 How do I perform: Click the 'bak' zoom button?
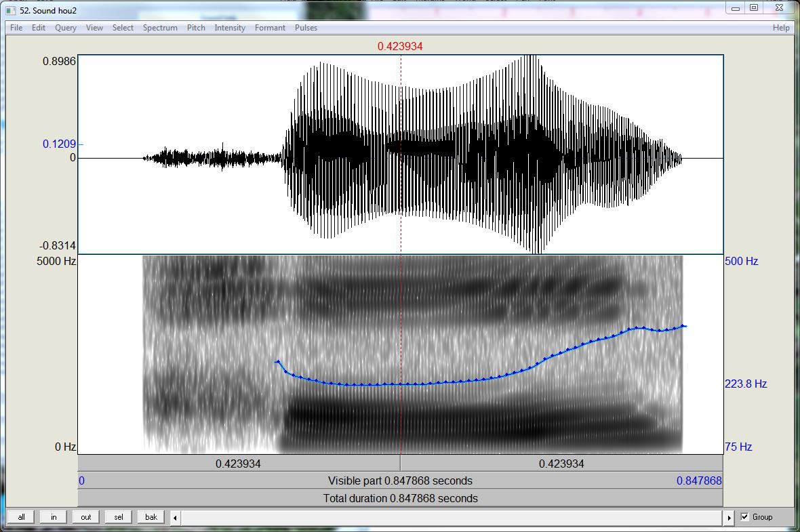(x=151, y=516)
